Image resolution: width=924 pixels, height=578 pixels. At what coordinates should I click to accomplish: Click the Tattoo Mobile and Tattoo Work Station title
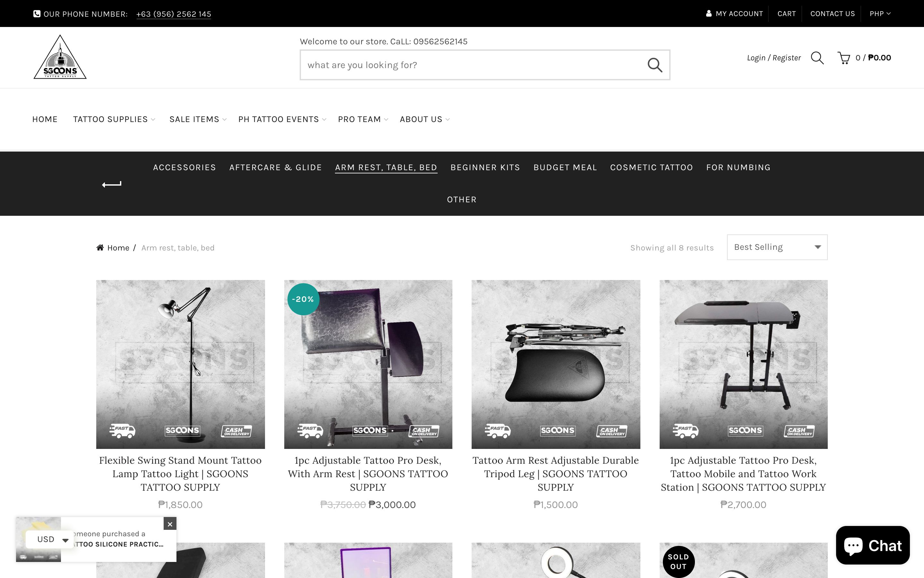[x=743, y=474]
